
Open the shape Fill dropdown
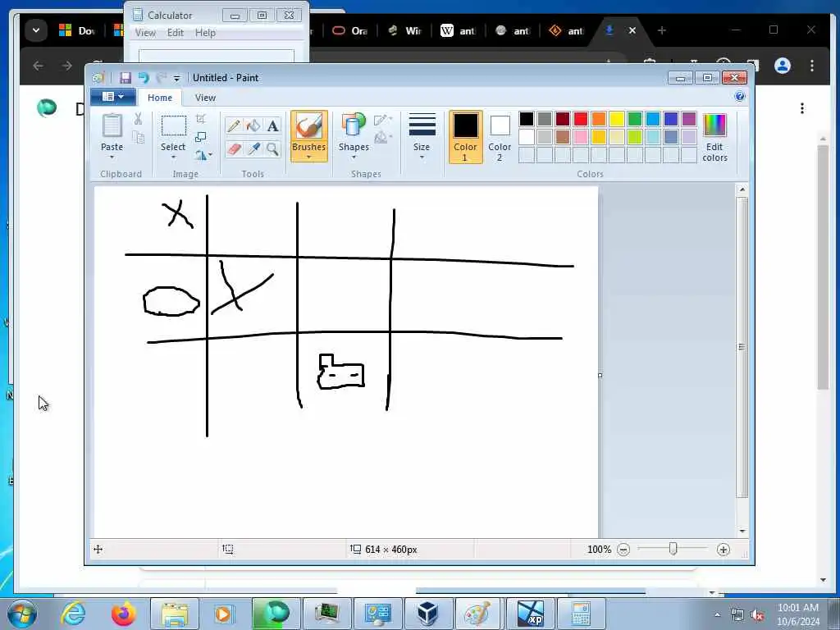coord(383,138)
